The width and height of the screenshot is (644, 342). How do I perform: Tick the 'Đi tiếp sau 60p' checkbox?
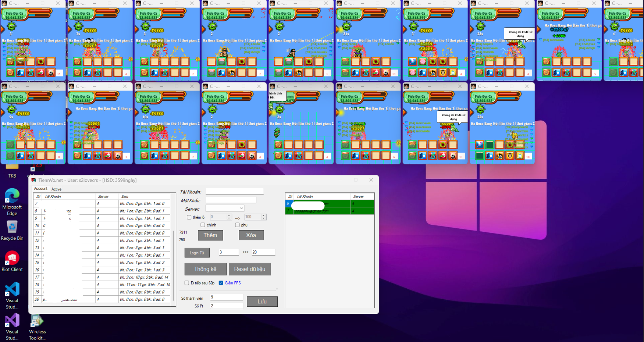pos(187,283)
